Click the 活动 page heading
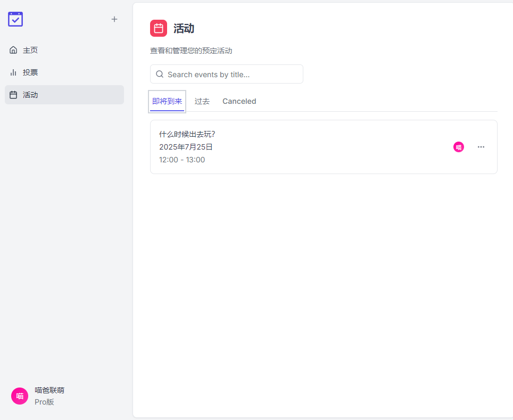 pyautogui.click(x=184, y=29)
